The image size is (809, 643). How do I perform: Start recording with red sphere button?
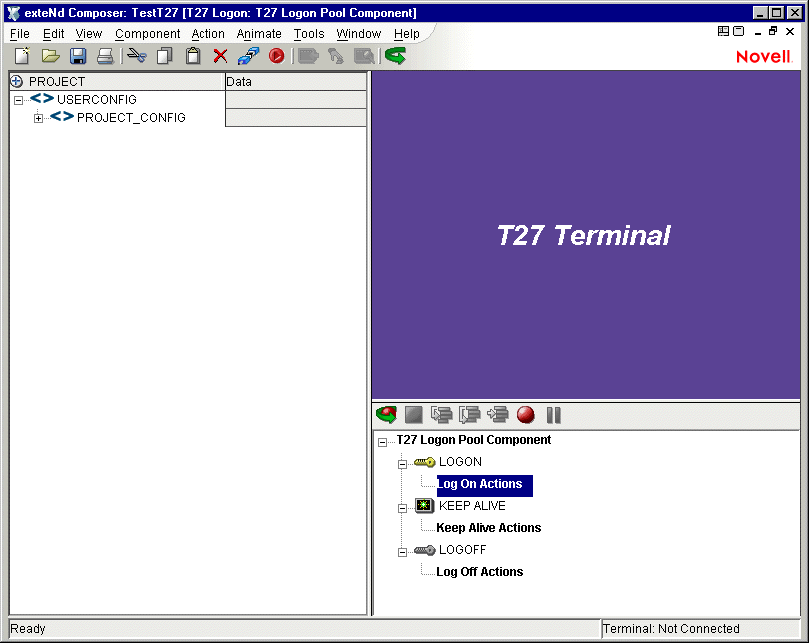[526, 414]
